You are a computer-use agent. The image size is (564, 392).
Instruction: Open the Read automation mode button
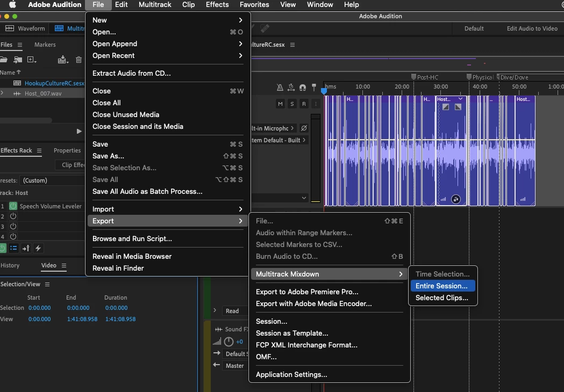234,311
